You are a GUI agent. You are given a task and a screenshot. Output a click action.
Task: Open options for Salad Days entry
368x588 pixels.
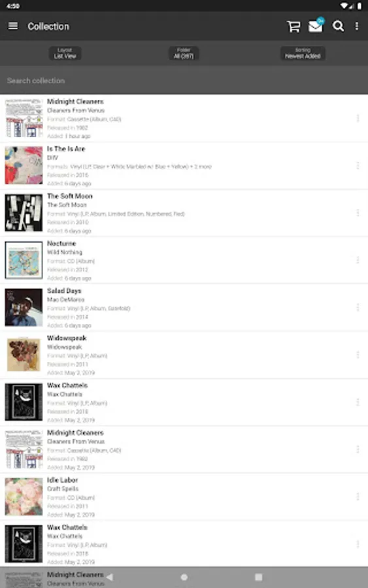[358, 308]
